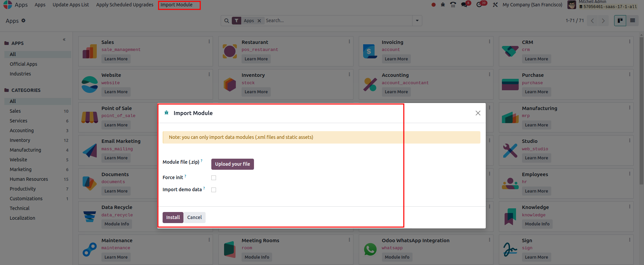Click the Studio app icon
Screen dimensions: 644x265
[510, 151]
